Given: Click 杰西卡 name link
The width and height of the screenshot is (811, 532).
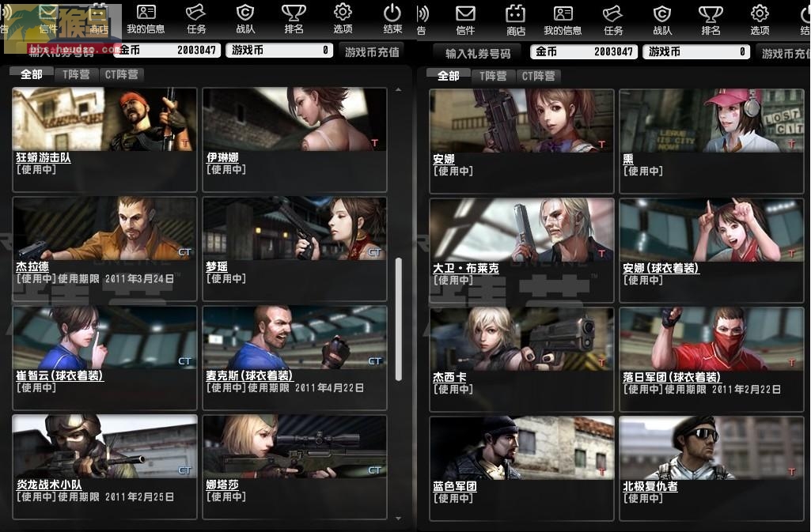Looking at the screenshot, I should pos(449,378).
